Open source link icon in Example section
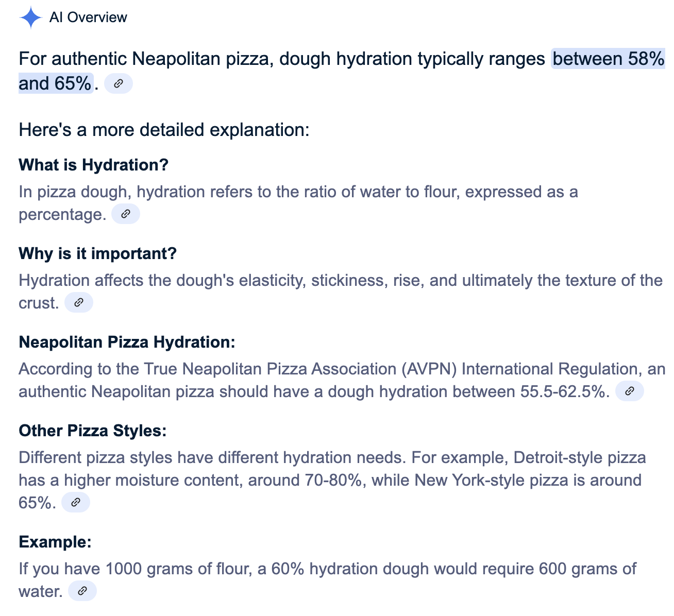The image size is (674, 616). click(82, 591)
